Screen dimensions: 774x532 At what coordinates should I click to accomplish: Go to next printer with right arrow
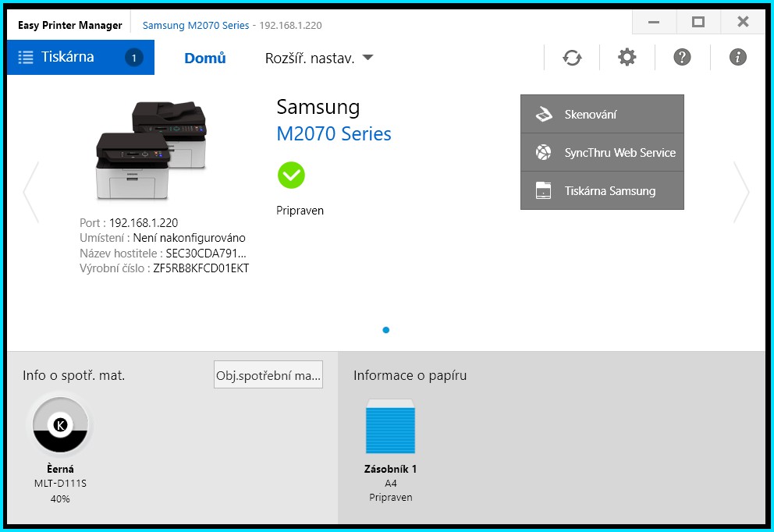pos(741,192)
